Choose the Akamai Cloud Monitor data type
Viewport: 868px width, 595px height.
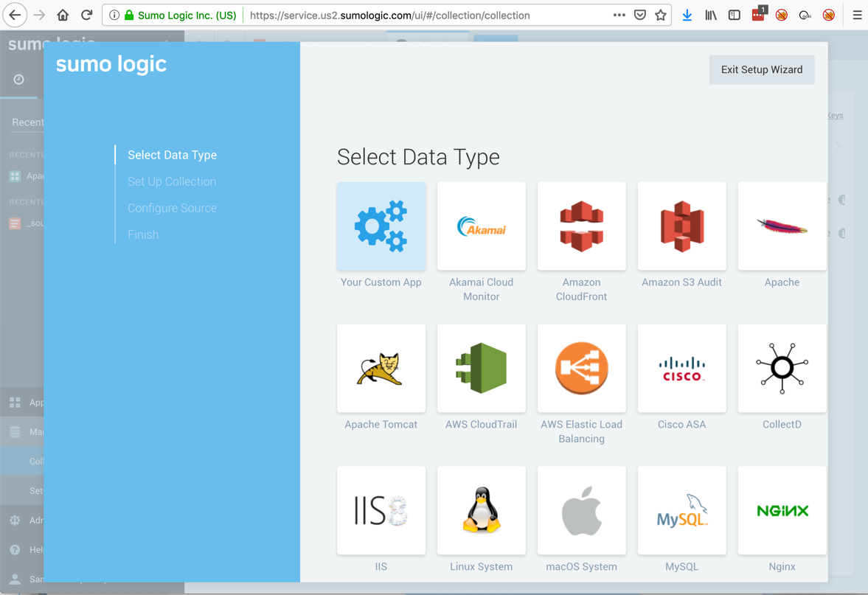(481, 226)
